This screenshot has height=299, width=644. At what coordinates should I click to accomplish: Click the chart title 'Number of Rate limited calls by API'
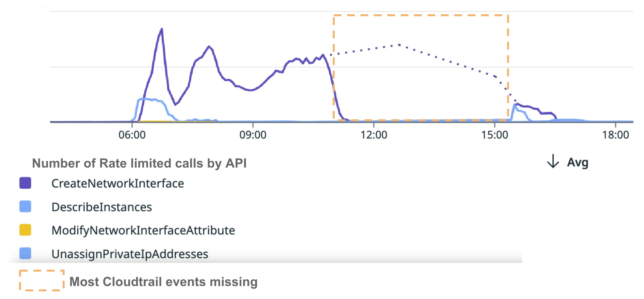[139, 163]
